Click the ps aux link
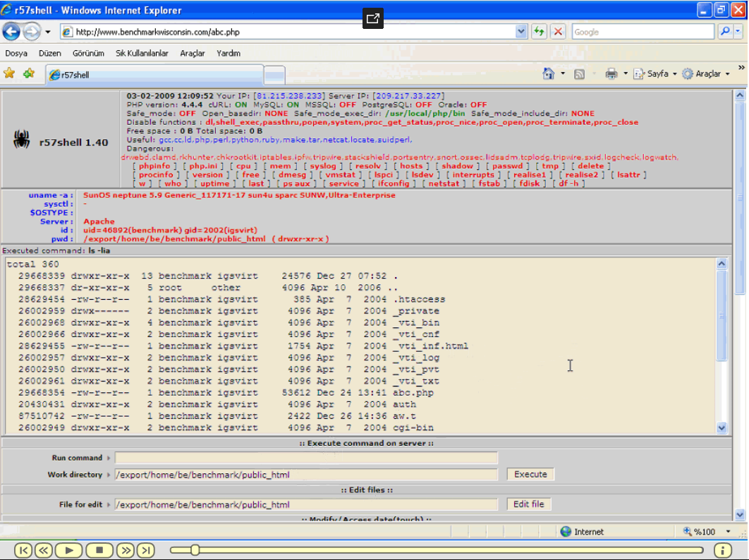Screen dimensions: 749x560 click(x=296, y=183)
